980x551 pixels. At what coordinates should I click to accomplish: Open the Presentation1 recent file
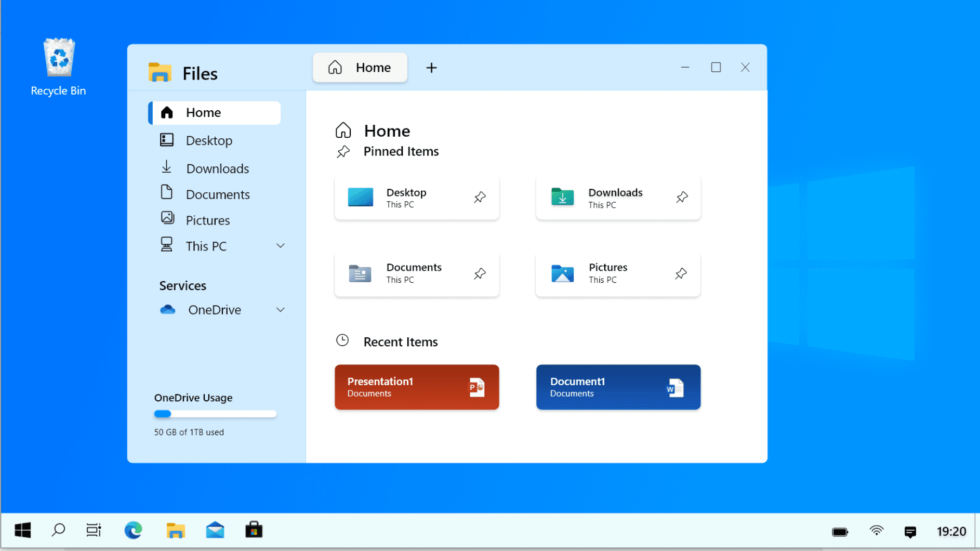pyautogui.click(x=416, y=387)
